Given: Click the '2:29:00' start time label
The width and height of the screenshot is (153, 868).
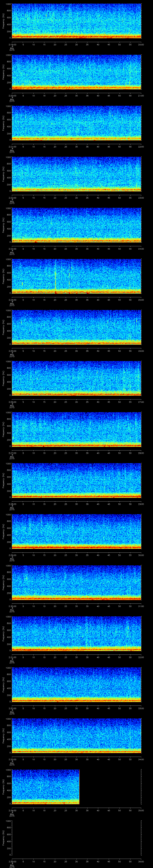Looking at the screenshot, I should [12, 555].
